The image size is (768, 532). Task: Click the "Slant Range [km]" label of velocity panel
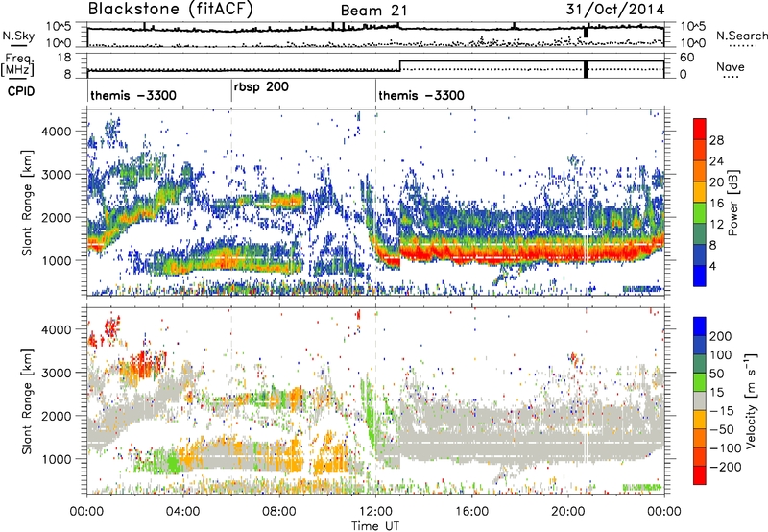(x=28, y=400)
